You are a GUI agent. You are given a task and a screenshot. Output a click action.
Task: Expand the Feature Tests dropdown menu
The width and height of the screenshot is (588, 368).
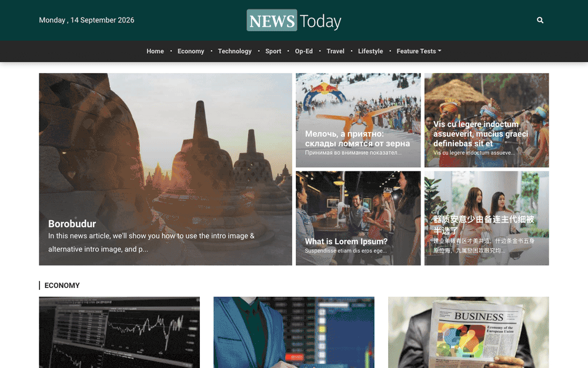[x=419, y=51]
